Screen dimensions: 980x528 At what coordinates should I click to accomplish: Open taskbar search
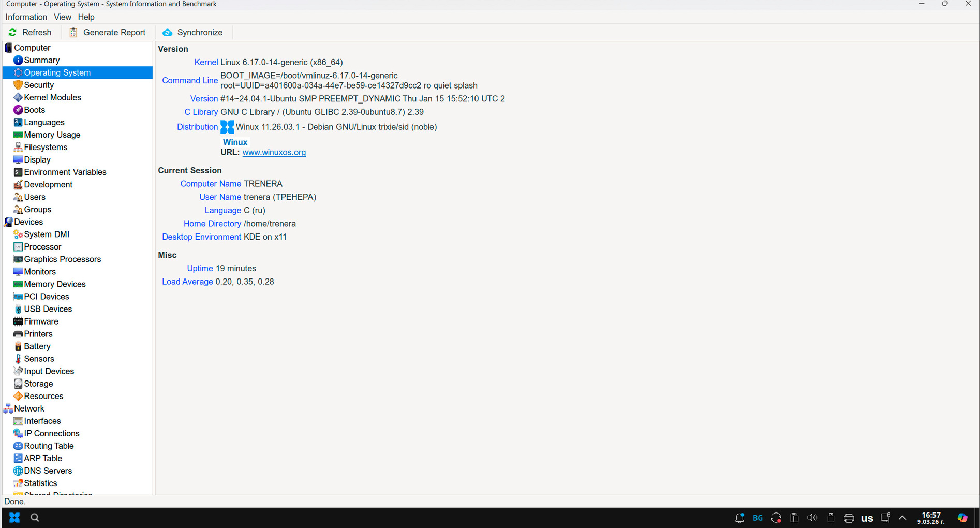pyautogui.click(x=35, y=517)
